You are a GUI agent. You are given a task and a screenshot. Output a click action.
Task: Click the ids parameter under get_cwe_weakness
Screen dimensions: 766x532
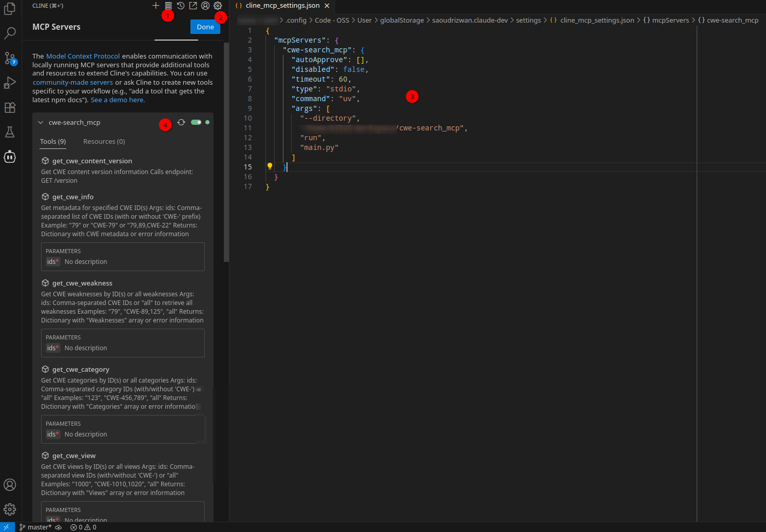click(x=53, y=348)
